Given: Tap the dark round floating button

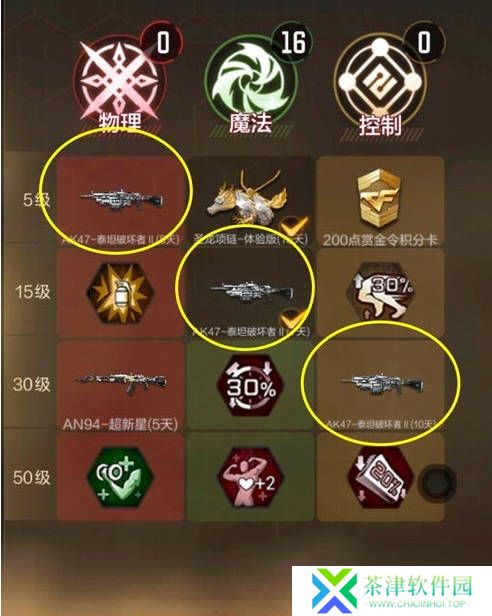Looking at the screenshot, I should tap(437, 482).
